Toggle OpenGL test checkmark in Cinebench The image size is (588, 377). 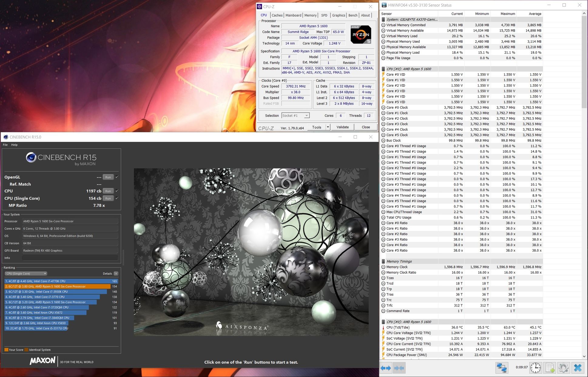(x=117, y=177)
